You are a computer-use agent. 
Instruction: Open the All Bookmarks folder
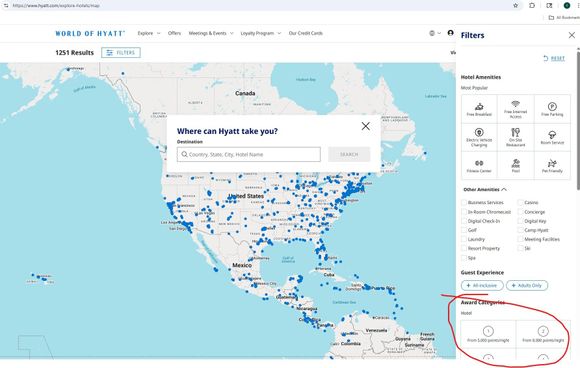[564, 17]
